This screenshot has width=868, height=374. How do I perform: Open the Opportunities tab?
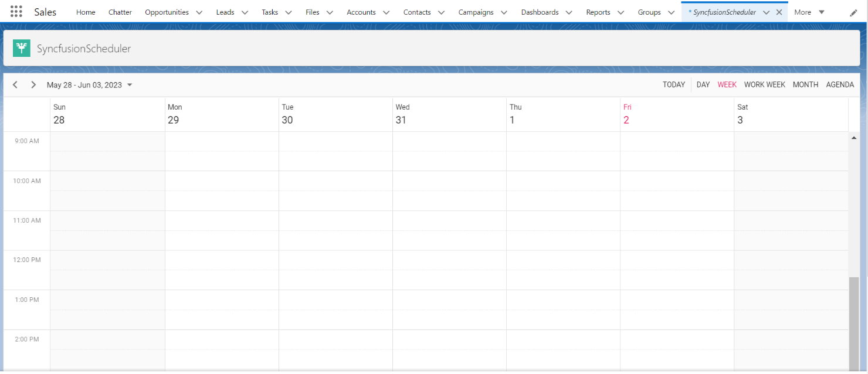click(x=167, y=12)
